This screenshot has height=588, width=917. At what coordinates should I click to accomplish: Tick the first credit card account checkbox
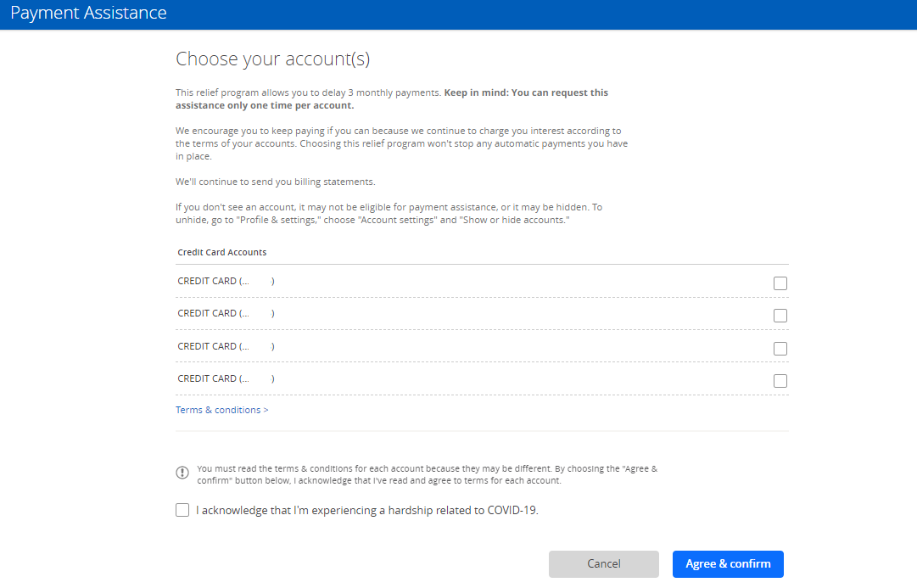[x=780, y=283]
